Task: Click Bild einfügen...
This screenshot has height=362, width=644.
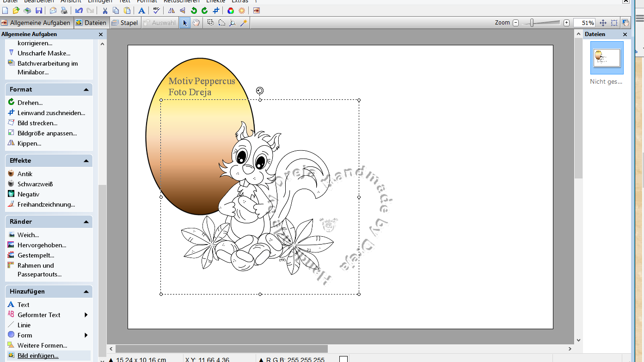Action: point(38,356)
